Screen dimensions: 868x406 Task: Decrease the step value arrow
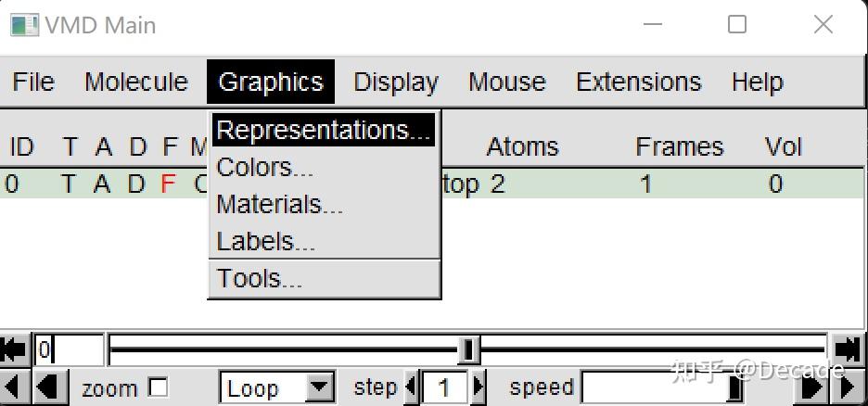tap(413, 387)
